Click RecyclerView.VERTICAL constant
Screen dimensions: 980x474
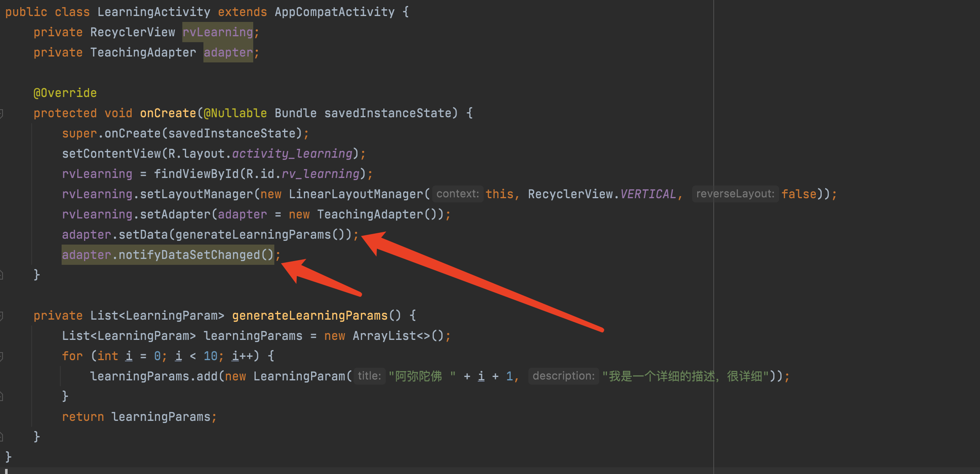tap(648, 194)
